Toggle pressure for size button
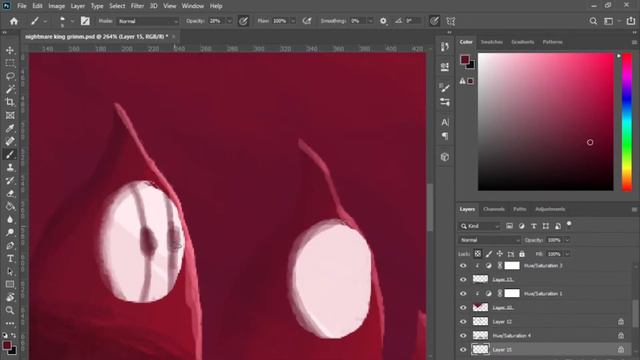The width and height of the screenshot is (640, 360). pyautogui.click(x=434, y=21)
